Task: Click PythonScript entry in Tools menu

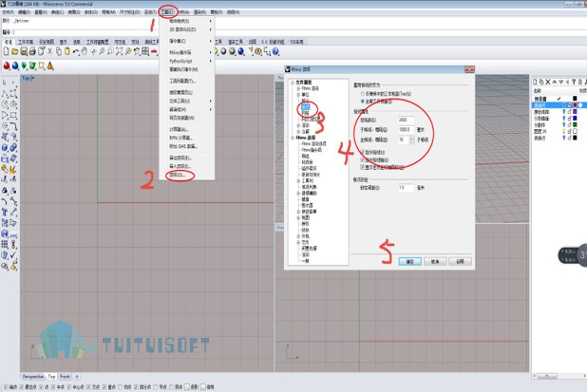Action: 180,61
